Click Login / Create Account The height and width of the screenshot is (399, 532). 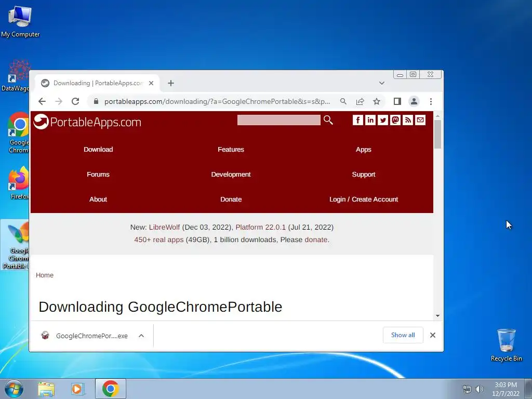point(364,199)
